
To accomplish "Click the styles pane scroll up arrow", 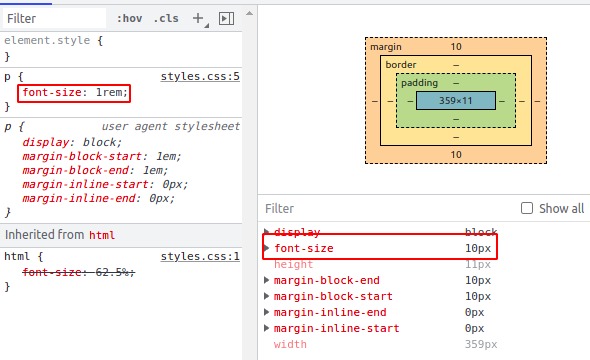I will pos(249,14).
